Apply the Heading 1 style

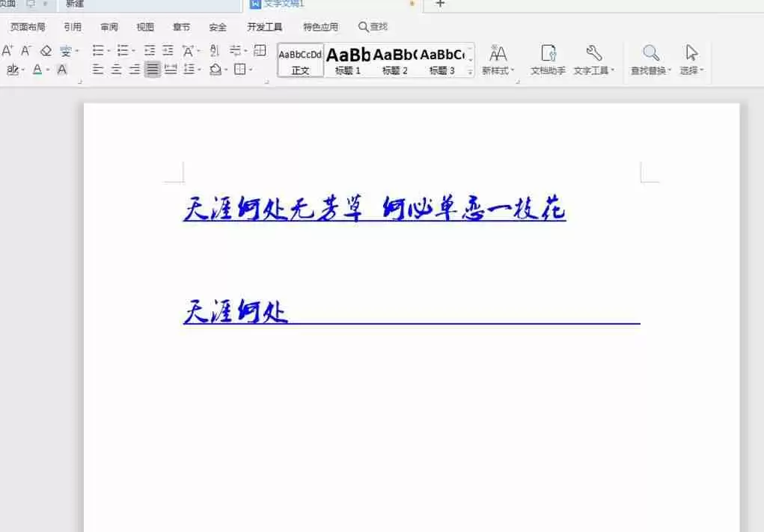coord(348,58)
